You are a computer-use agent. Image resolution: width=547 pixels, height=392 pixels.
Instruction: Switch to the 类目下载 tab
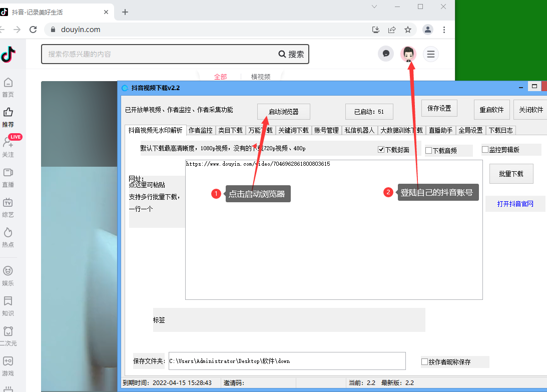tap(230, 130)
